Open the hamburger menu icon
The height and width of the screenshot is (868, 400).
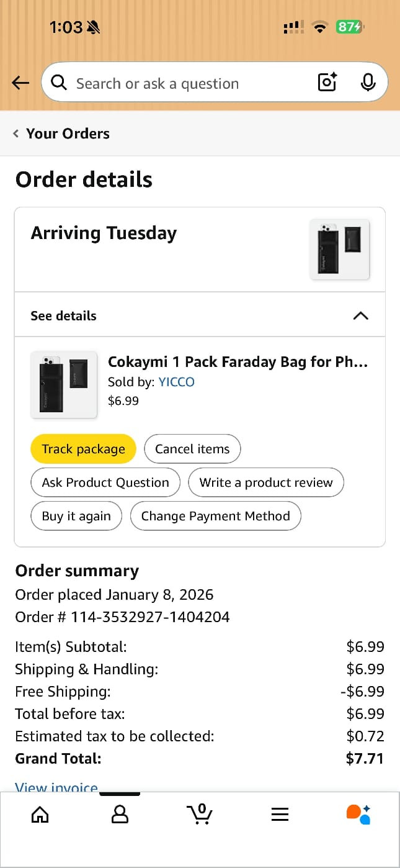280,814
